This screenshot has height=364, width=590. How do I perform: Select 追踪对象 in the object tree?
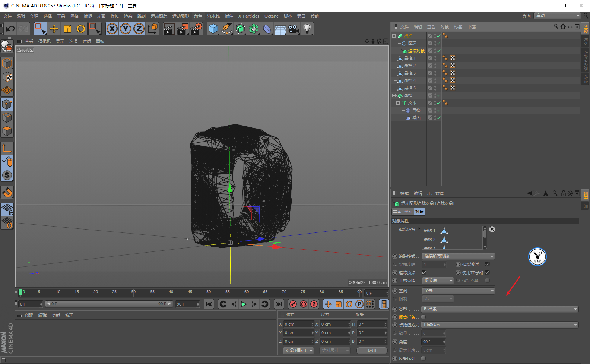tap(416, 51)
